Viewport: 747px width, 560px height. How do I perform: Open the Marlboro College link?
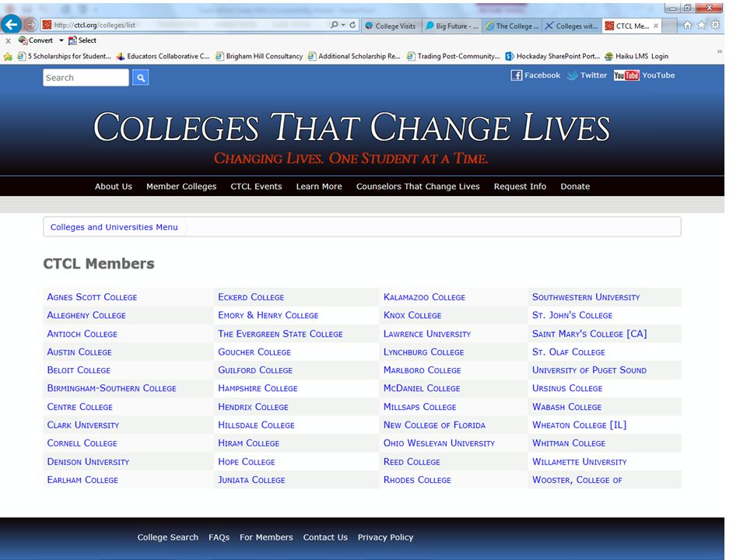pyautogui.click(x=422, y=370)
